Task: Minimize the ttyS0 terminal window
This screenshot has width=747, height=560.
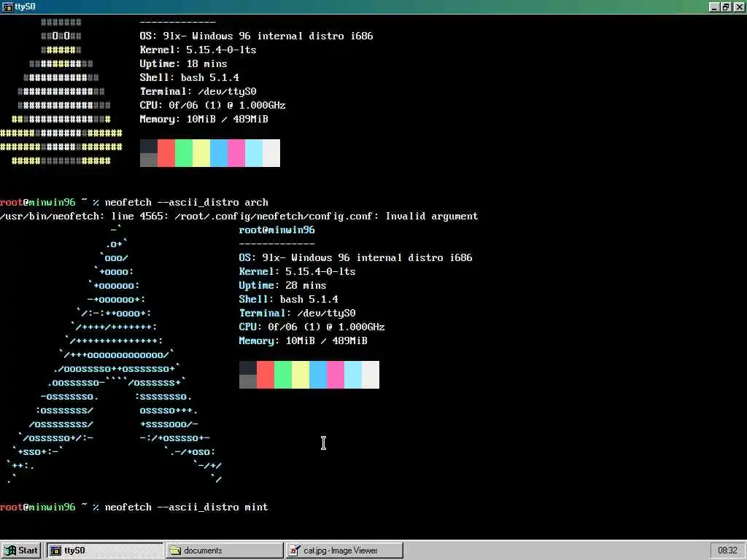Action: coord(714,7)
